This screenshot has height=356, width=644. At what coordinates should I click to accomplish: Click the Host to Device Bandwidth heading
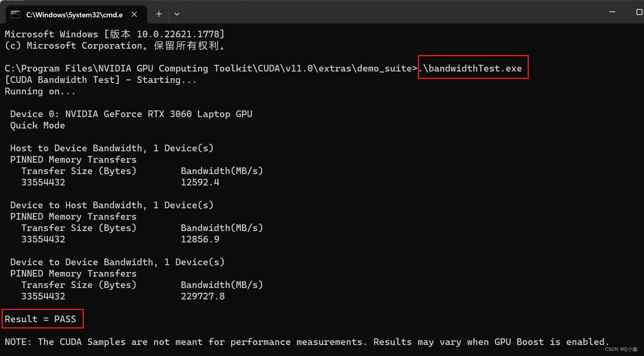click(x=112, y=148)
